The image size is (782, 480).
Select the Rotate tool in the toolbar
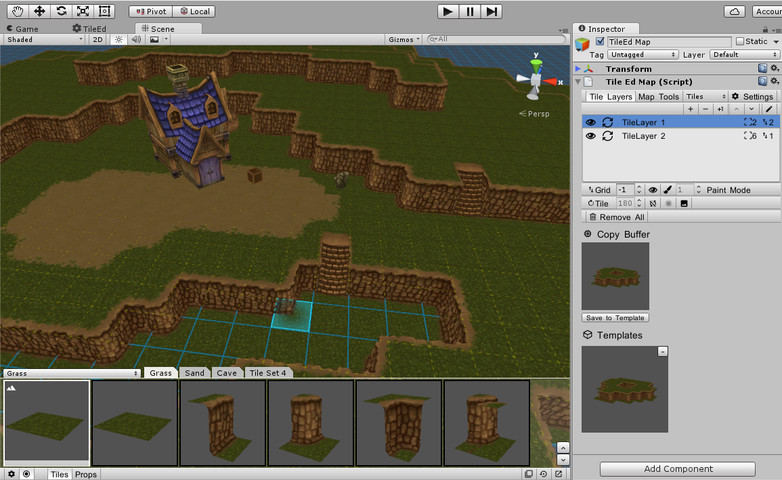(61, 11)
